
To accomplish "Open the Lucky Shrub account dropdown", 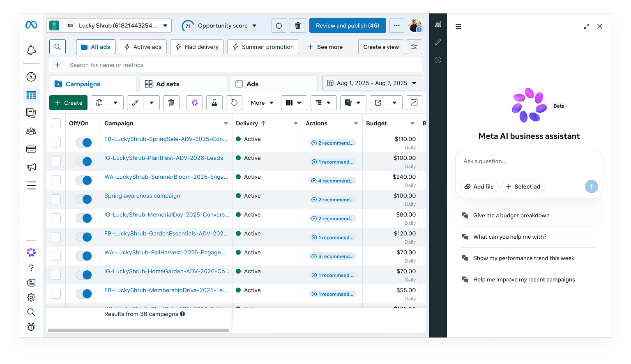I will [109, 25].
